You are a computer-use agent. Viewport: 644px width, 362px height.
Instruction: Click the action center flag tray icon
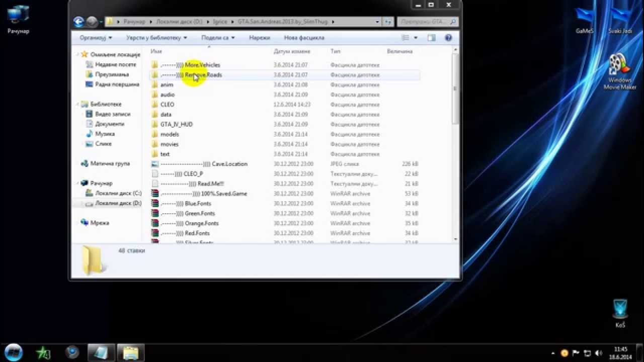pyautogui.click(x=575, y=353)
